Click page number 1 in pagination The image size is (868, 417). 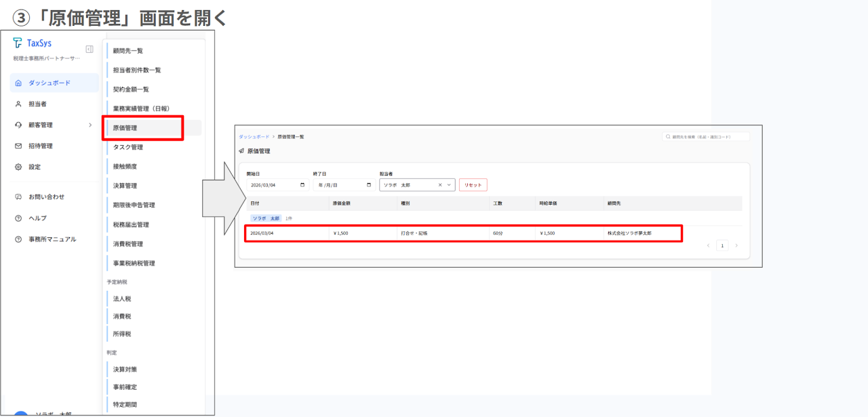(x=722, y=245)
